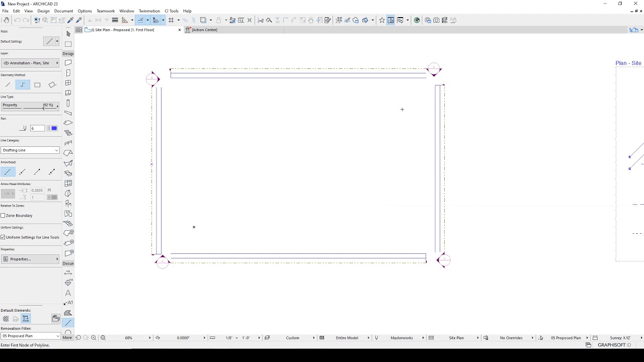Click the Favorites star icon
This screenshot has height=362, width=644.
point(382,20)
